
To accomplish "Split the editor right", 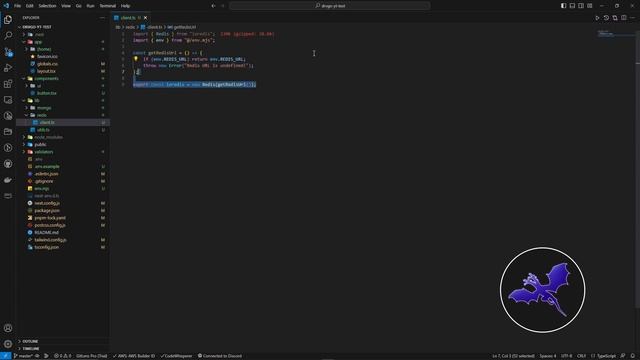I will click(624, 18).
